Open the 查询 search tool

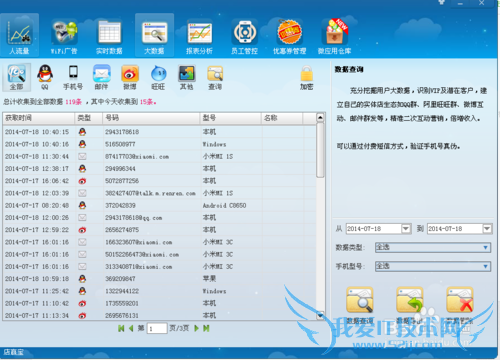coord(215,77)
